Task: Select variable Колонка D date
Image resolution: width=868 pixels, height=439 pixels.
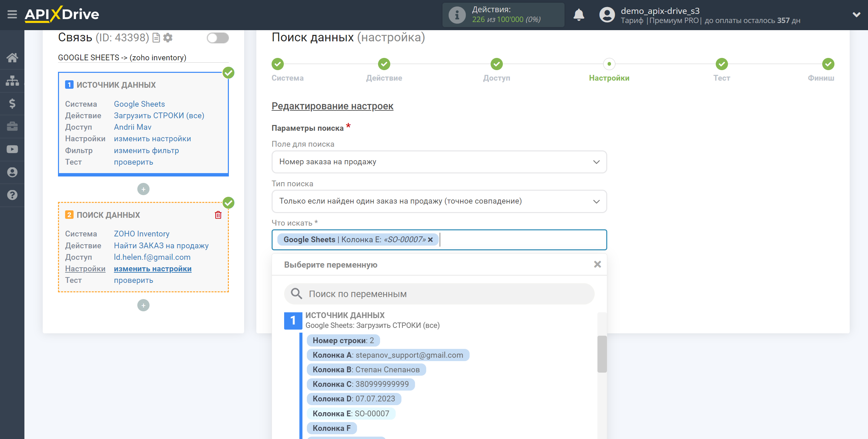Action: [x=354, y=399]
